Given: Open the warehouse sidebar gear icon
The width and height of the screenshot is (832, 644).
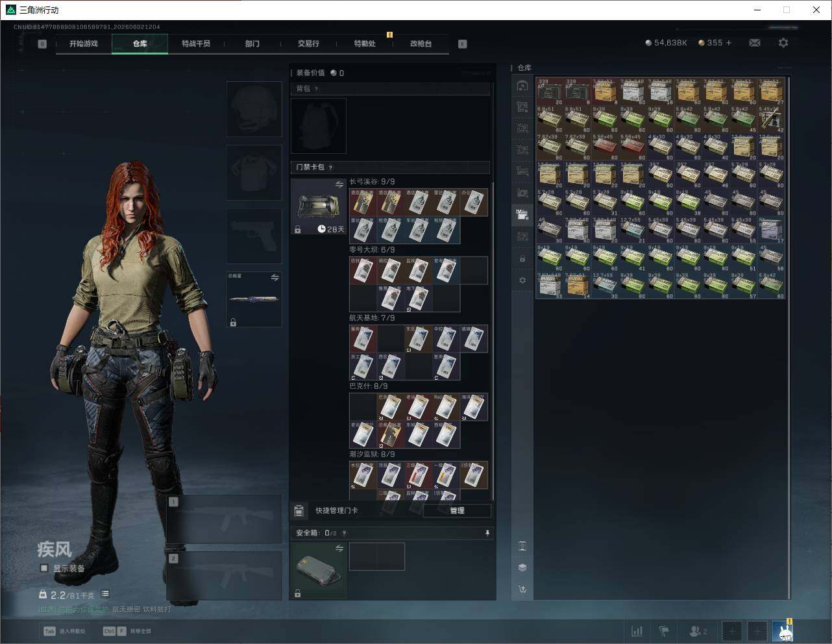Looking at the screenshot, I should [x=522, y=280].
